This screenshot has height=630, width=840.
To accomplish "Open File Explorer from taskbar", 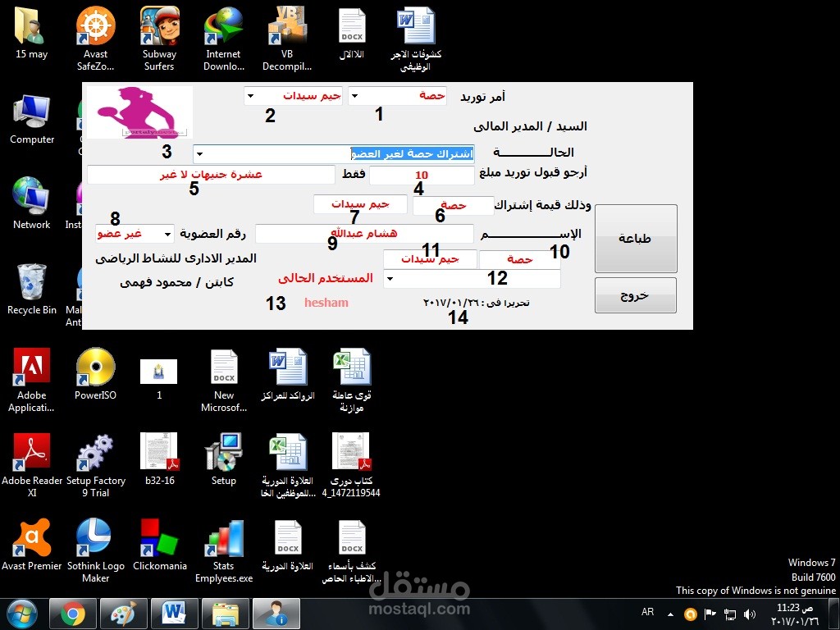I will (x=226, y=614).
